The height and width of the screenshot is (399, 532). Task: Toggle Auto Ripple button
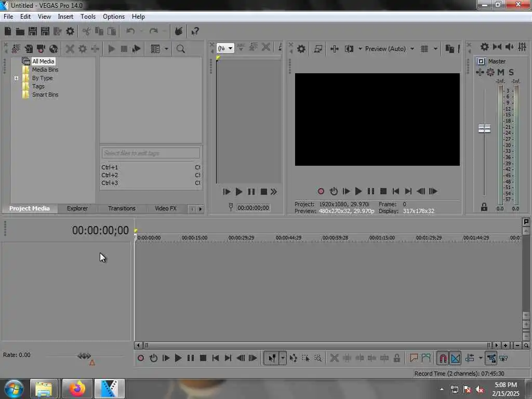click(x=470, y=358)
